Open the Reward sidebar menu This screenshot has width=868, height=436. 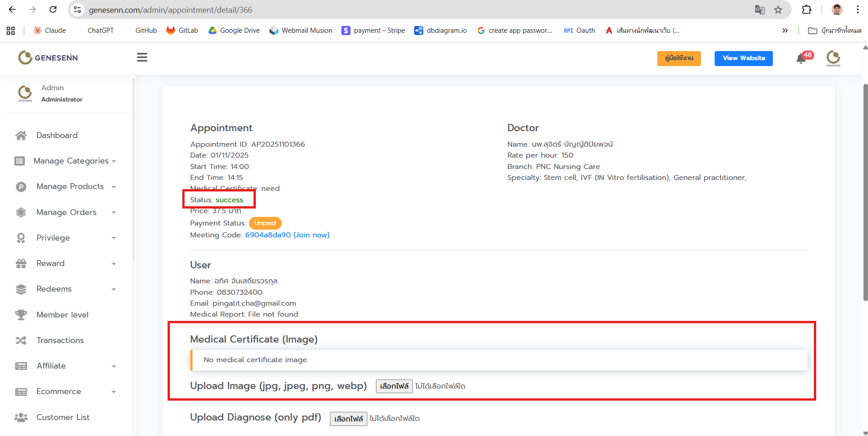tap(51, 263)
